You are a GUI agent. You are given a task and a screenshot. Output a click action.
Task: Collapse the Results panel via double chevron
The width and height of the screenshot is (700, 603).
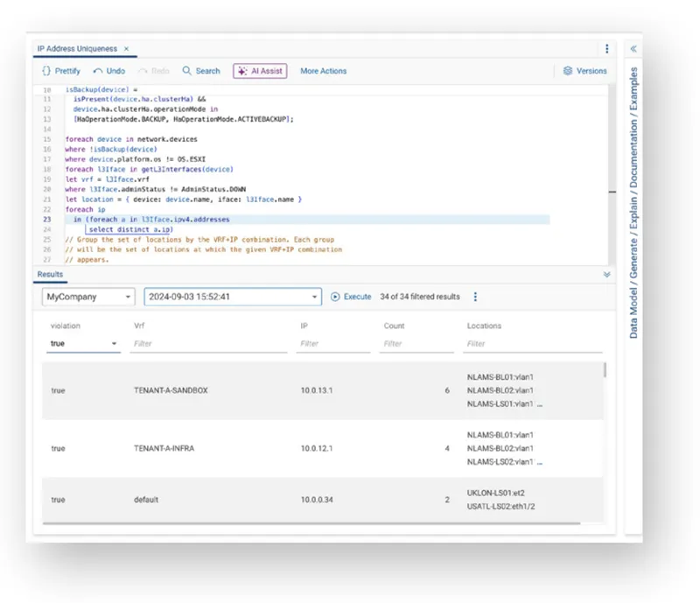[x=607, y=274]
